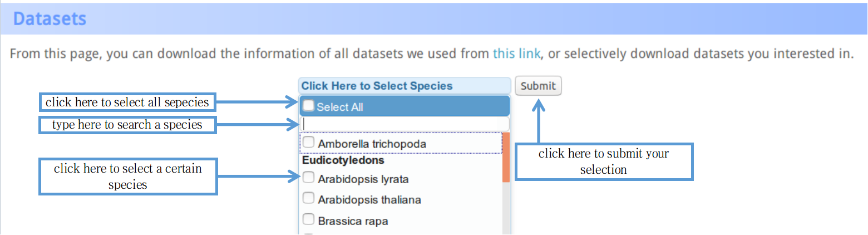Click the grey scrollbar track below the thumb
The height and width of the screenshot is (235, 868).
point(506,209)
